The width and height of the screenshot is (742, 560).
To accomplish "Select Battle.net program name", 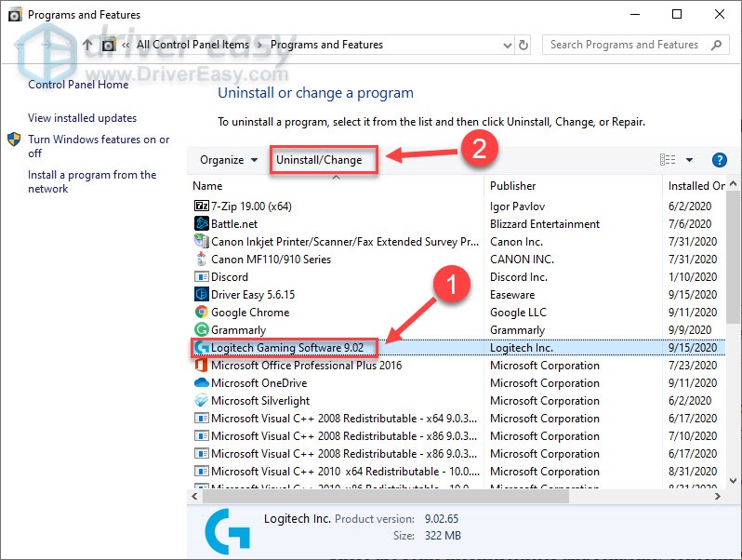I will pyautogui.click(x=234, y=223).
